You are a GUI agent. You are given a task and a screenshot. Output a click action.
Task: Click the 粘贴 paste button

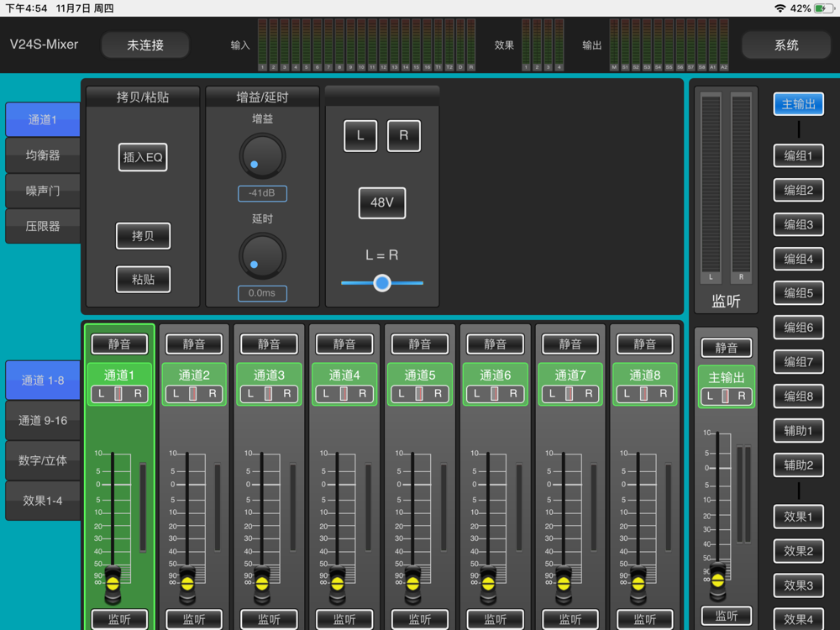point(143,279)
